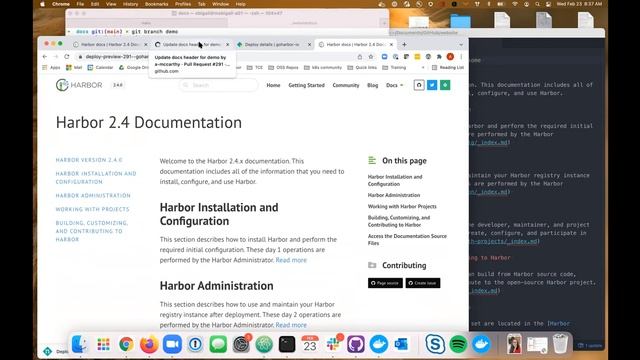Open Community nav link
Viewport: 640px width, 360px height.
coord(346,85)
